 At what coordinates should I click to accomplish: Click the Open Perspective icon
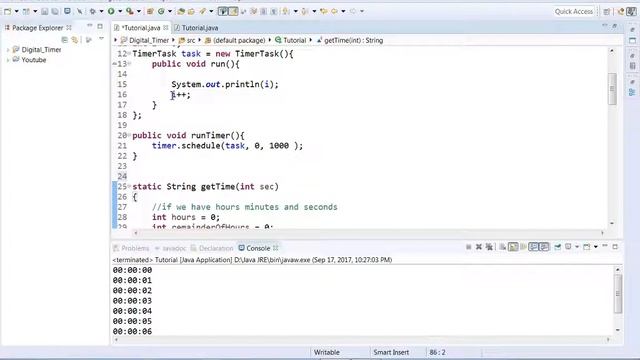(x=607, y=11)
